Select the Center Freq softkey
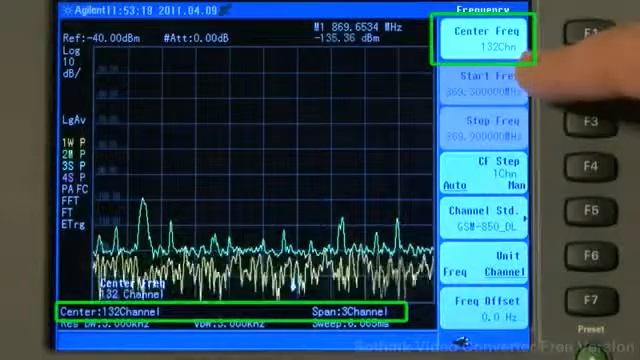 tap(483, 39)
